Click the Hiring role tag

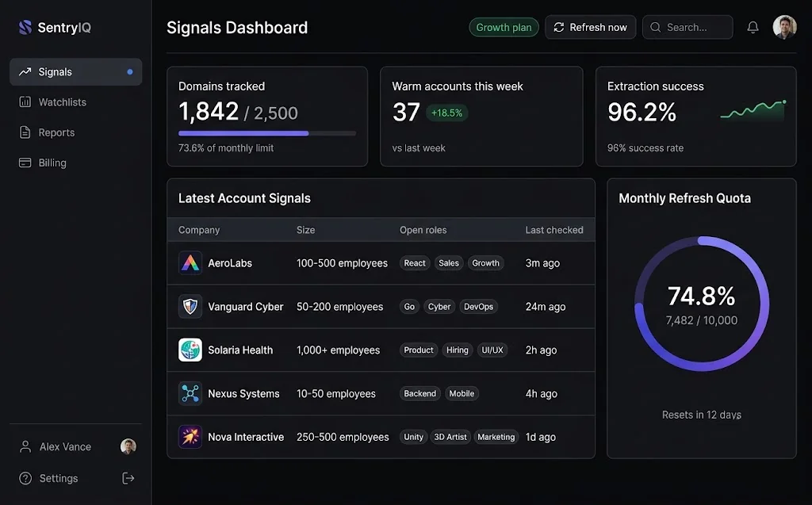click(x=458, y=350)
